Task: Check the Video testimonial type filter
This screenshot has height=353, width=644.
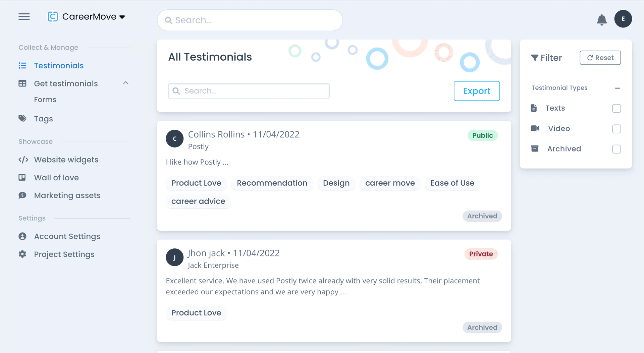Action: (616, 128)
